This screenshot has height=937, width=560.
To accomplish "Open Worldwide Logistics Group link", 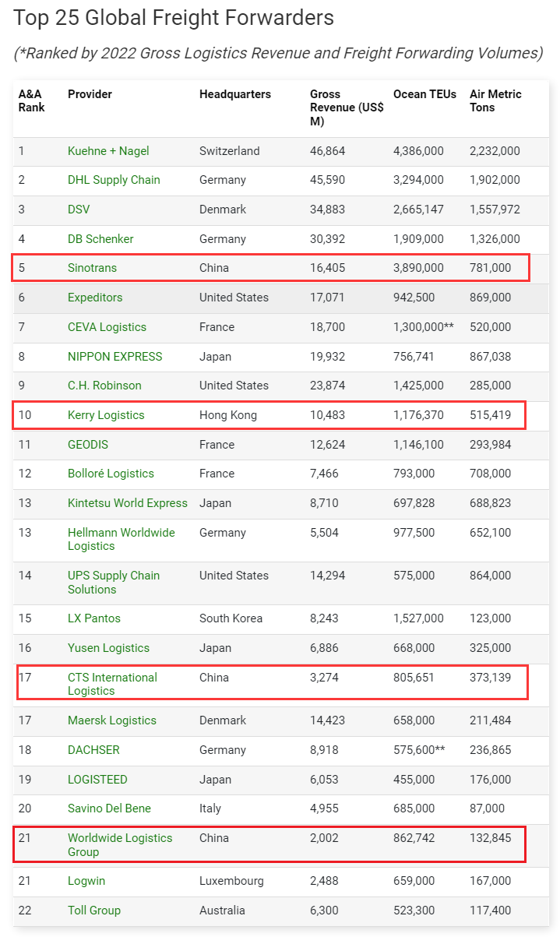I will 120,844.
